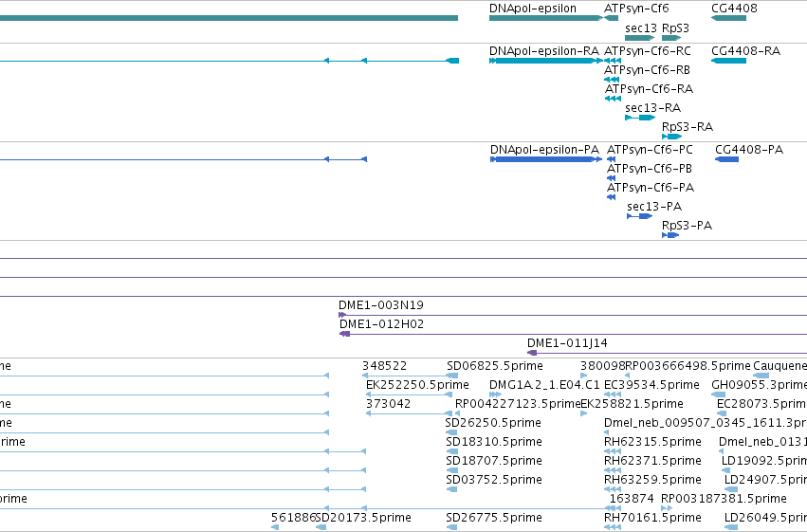
Task: Click the DNApol-epsilon gene feature
Action: pos(545,18)
